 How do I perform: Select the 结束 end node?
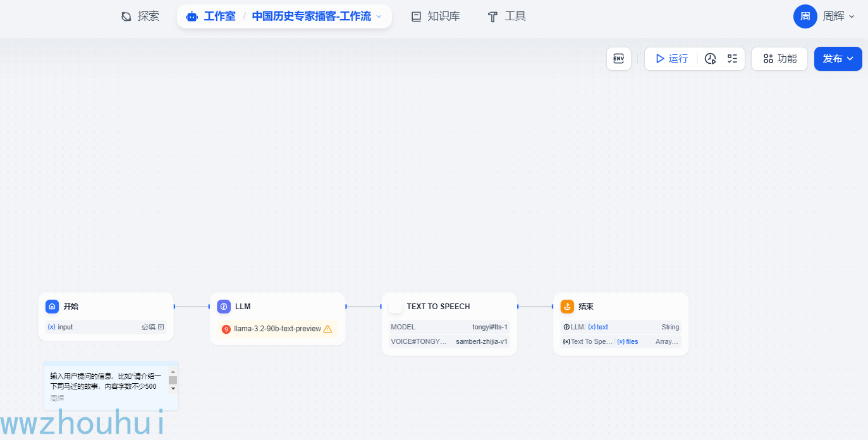[x=621, y=324]
